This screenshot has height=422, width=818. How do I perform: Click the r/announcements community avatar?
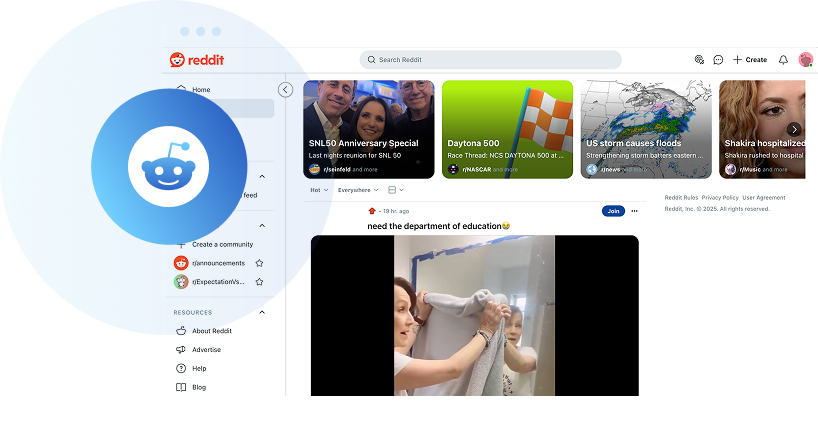[181, 263]
